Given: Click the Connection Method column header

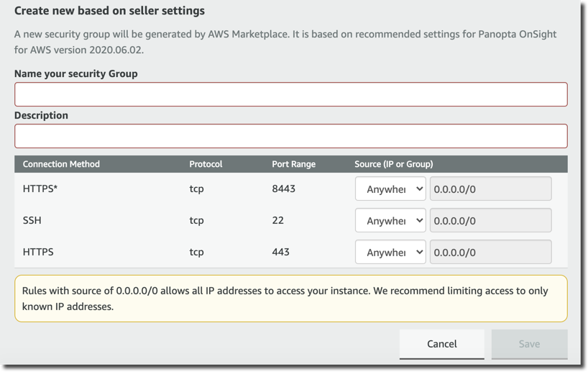Looking at the screenshot, I should point(61,164).
